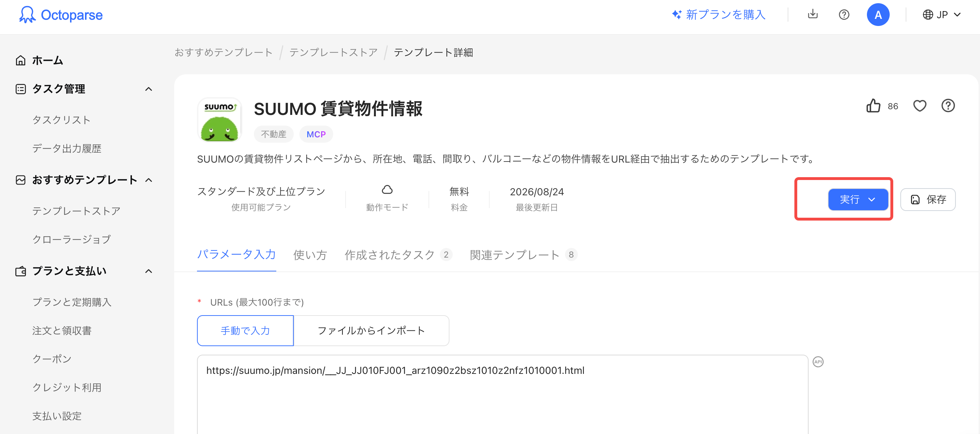
Task: Click the task list icon beside タスク管理
Action: pyautogui.click(x=21, y=89)
